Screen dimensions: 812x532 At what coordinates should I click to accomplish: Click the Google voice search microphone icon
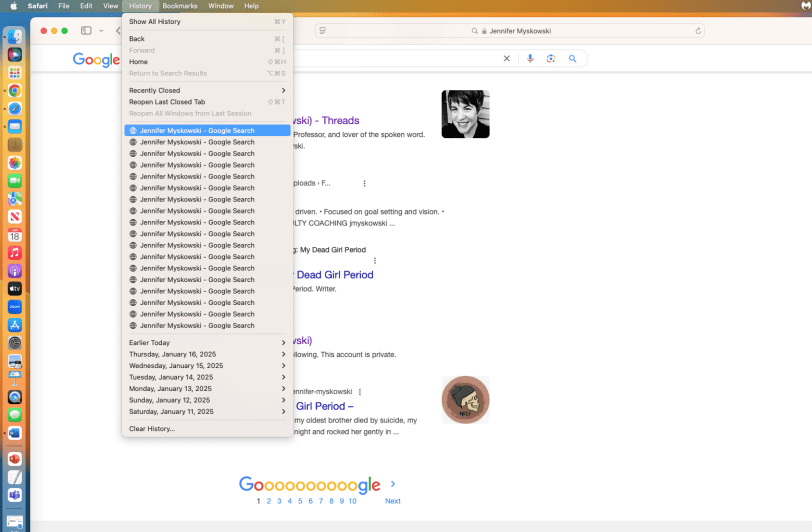(x=530, y=59)
